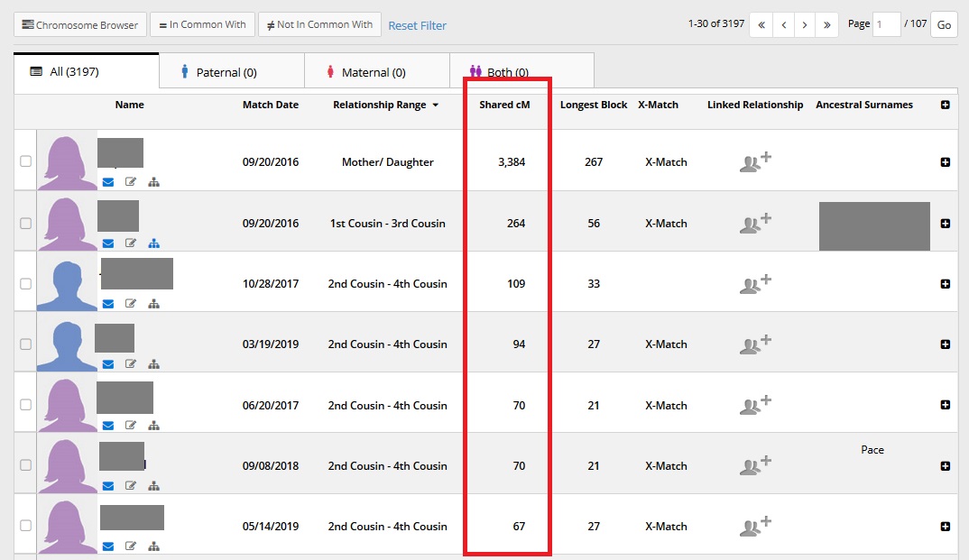Screen dimensions: 969x560
Task: Click email icon for Mother/Daughter match
Action: 108,182
